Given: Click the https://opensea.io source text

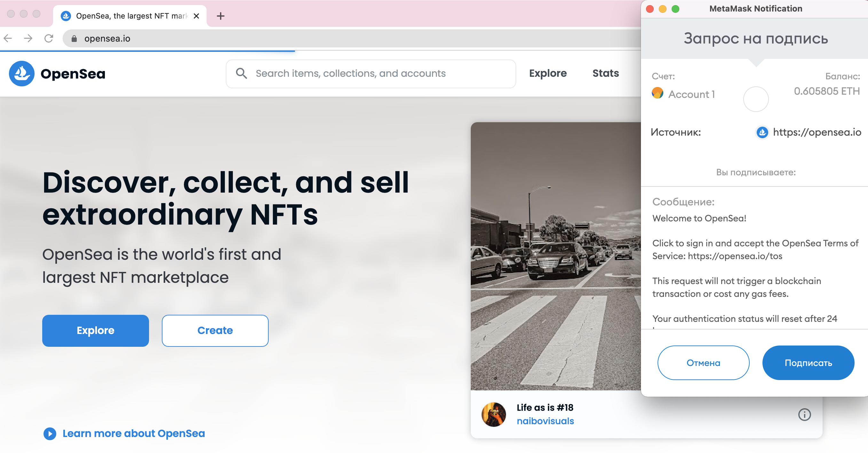Looking at the screenshot, I should pos(817,132).
